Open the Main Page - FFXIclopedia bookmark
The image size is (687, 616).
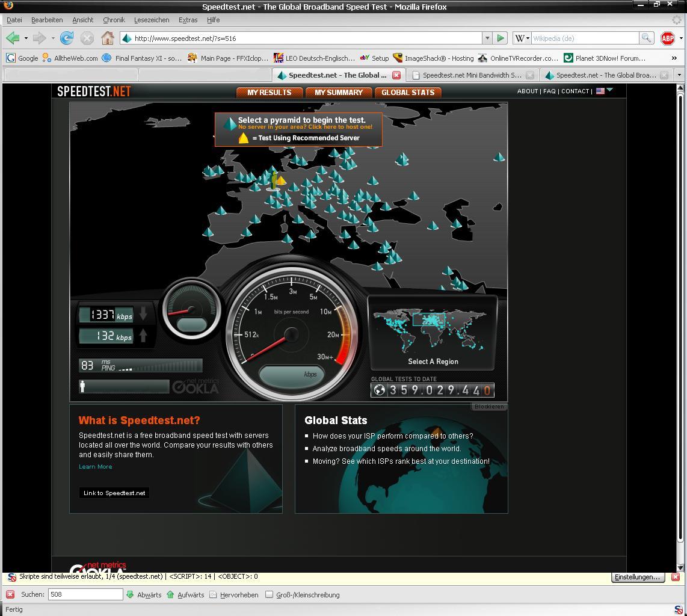point(228,58)
